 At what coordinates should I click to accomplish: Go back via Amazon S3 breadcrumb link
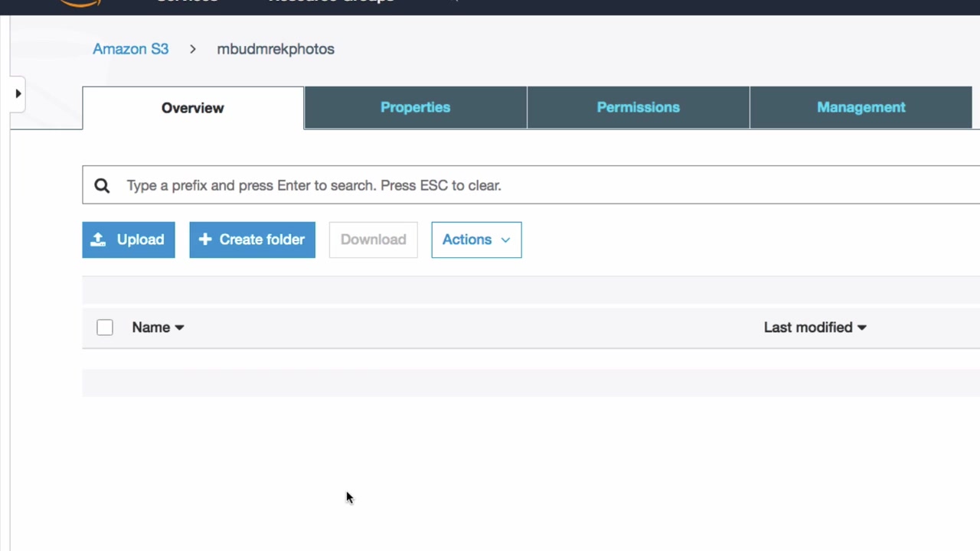tap(130, 49)
